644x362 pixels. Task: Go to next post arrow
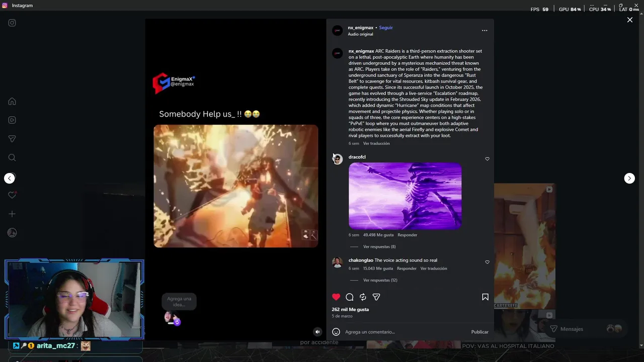click(629, 178)
